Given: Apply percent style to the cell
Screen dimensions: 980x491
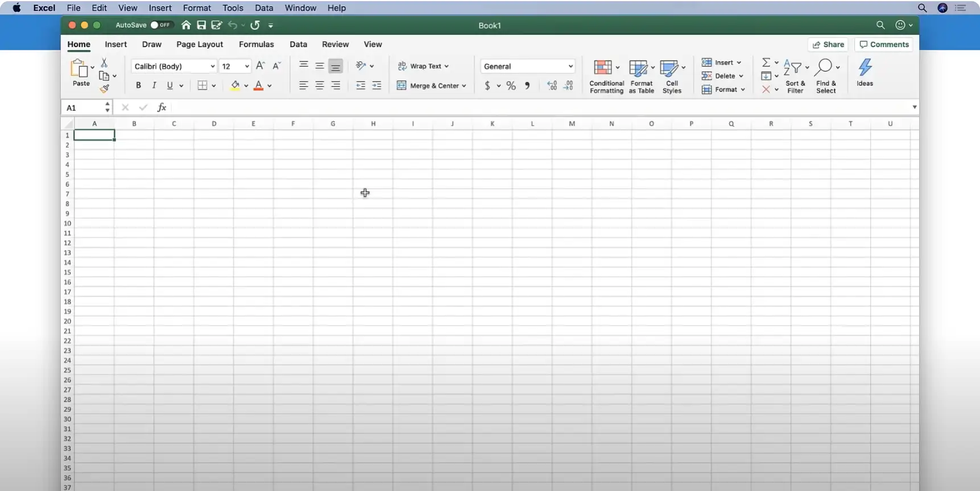Looking at the screenshot, I should point(511,86).
